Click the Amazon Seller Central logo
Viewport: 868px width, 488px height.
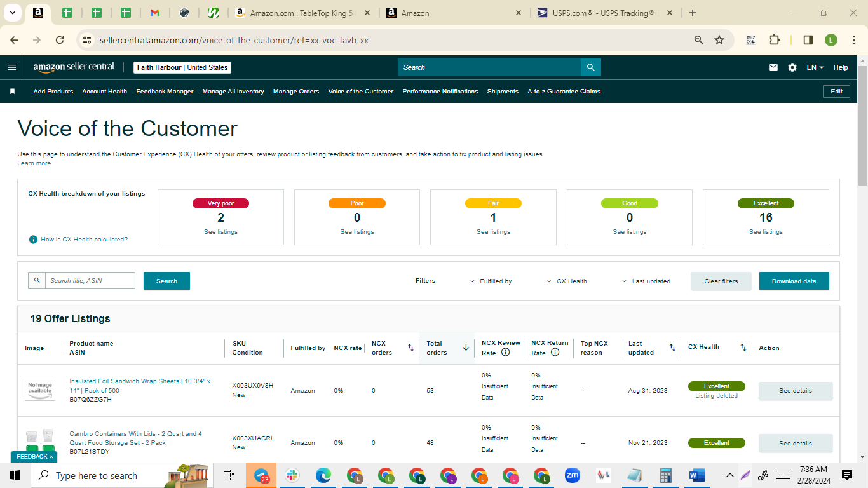click(74, 67)
